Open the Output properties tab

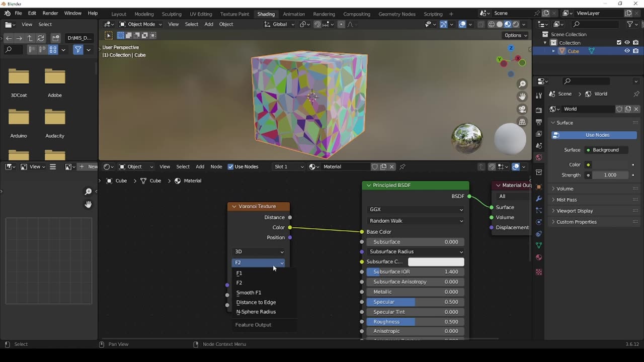pyautogui.click(x=539, y=122)
